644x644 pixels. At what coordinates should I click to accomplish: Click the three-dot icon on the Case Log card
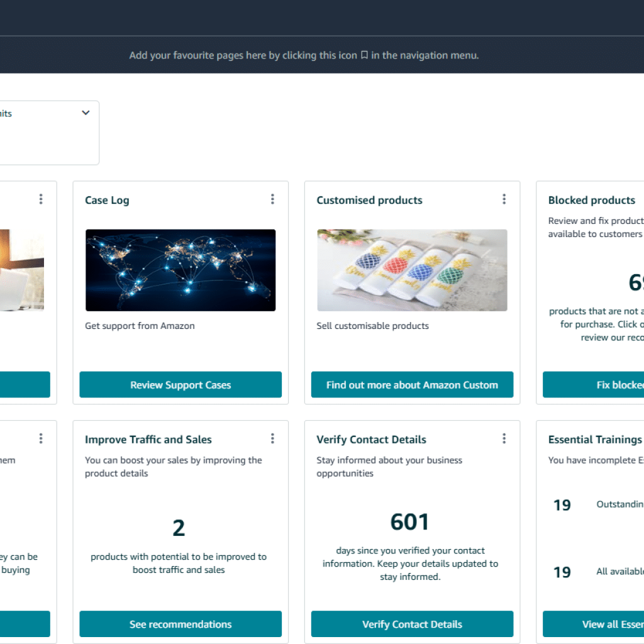[272, 199]
